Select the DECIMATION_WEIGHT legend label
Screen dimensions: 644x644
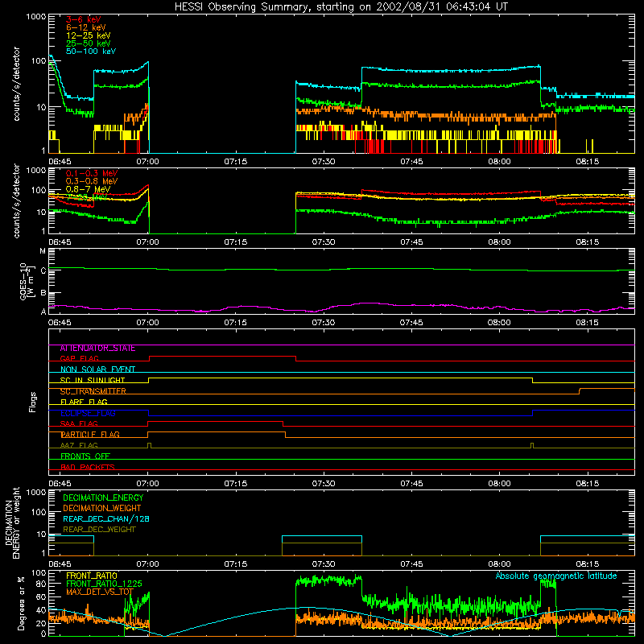[102, 509]
